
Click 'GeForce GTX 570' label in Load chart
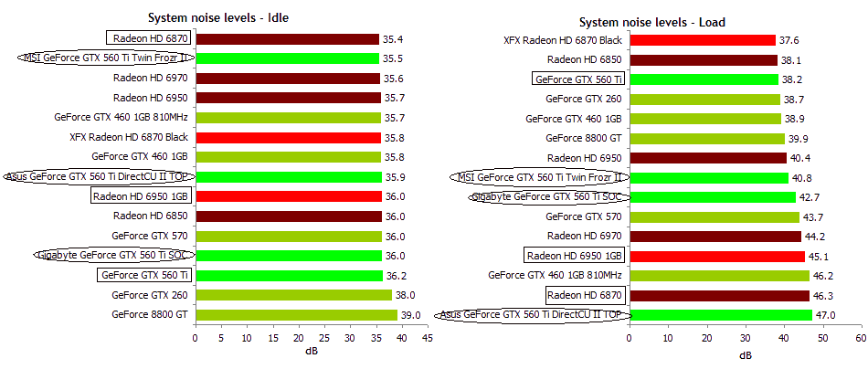(x=584, y=216)
